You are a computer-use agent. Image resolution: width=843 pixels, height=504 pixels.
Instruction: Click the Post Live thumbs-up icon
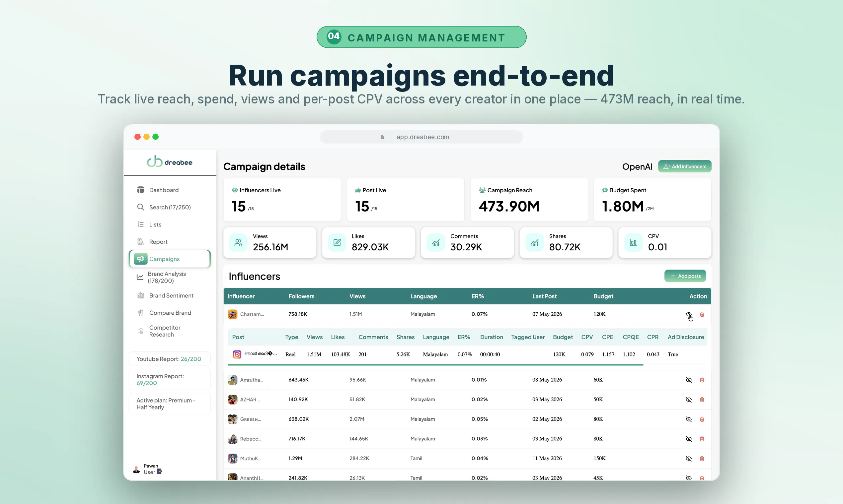pos(357,190)
